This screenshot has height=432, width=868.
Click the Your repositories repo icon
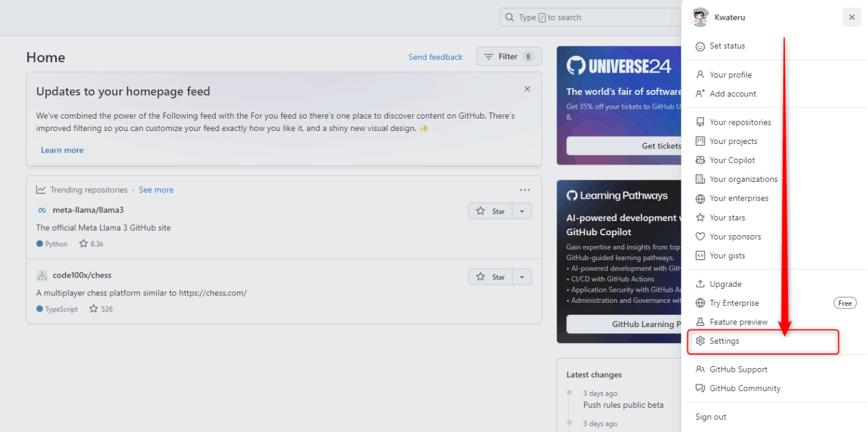[700, 122]
